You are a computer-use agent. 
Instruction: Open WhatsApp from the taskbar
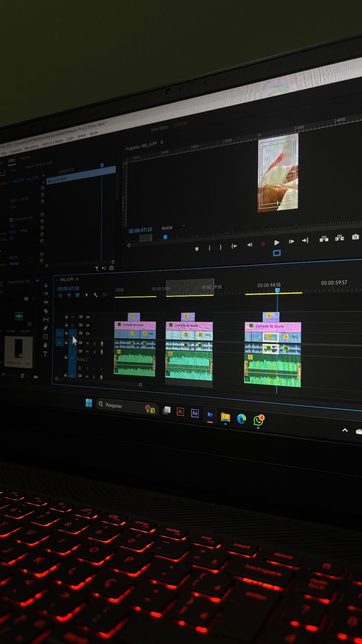coord(259,420)
